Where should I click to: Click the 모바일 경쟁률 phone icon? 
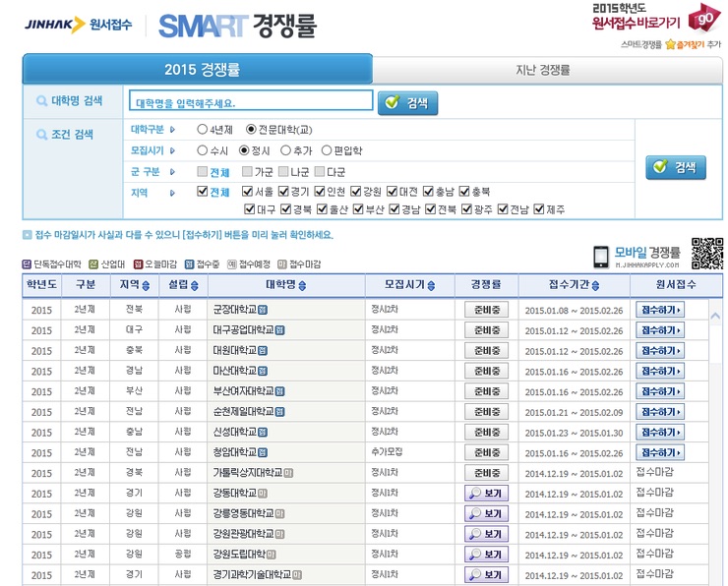(x=601, y=256)
